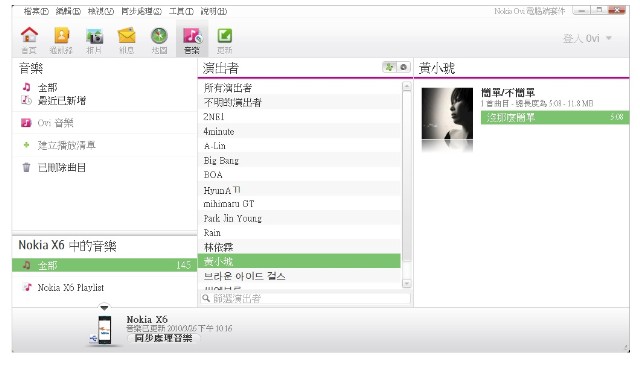Click the artist list scrollbar thumb

pyautogui.click(x=407, y=176)
